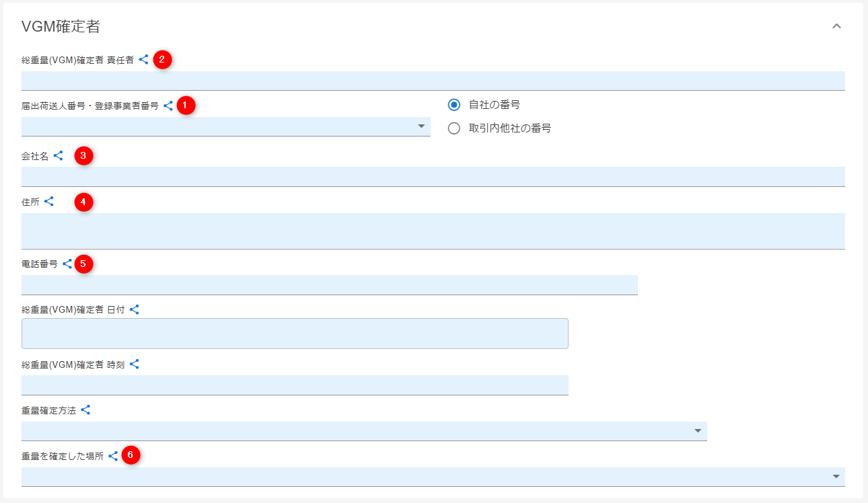The height and width of the screenshot is (503, 868).
Task: Click share icon beside 総重量(VGM)確定者 責任者
Action: pos(143,60)
